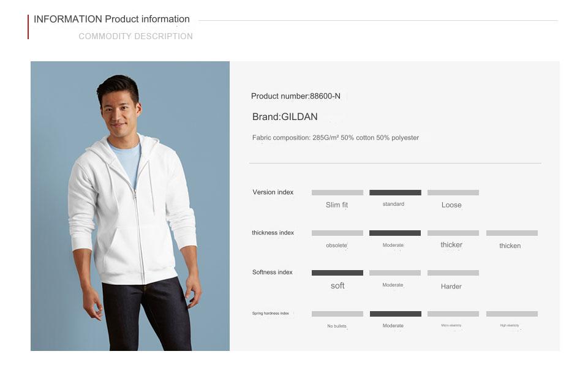The height and width of the screenshot is (373, 588).
Task: Click the 'INFORMATION Product information' heading
Action: pyautogui.click(x=111, y=19)
